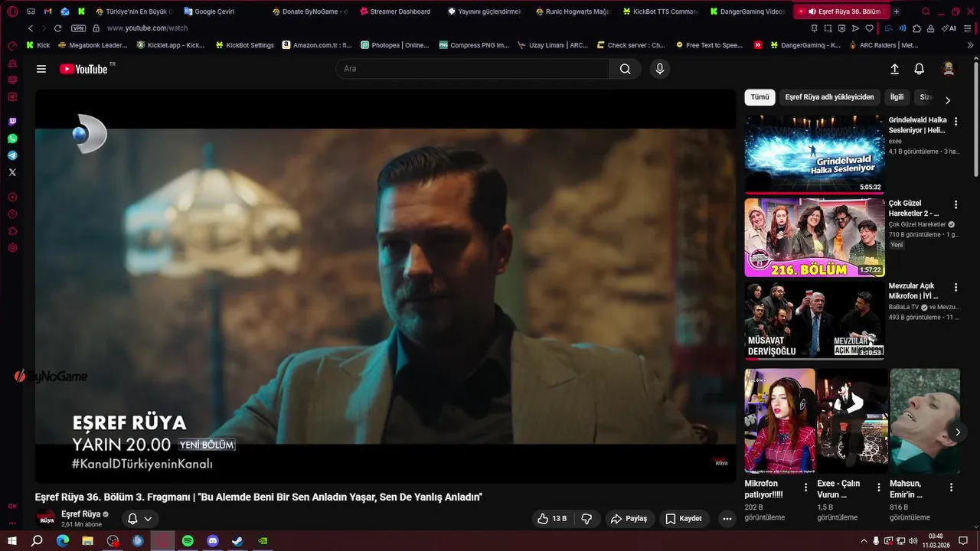Open WhatsApp in Opera sidebar
Screen dimensions: 980x551
coord(12,139)
